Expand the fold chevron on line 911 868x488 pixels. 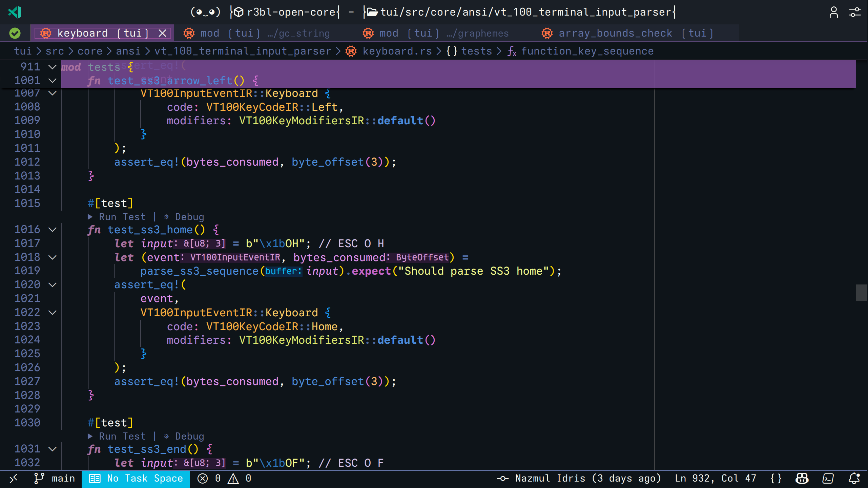coord(52,67)
